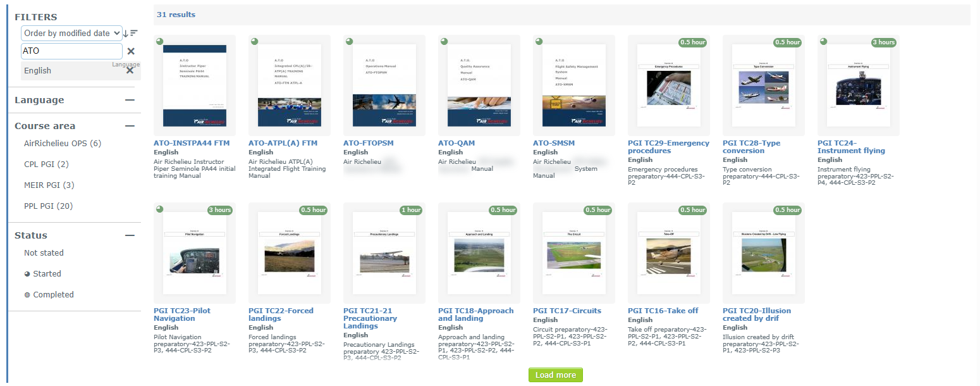Filter by AirRichelieu OPS (6)
980x386 pixels.
point(63,144)
